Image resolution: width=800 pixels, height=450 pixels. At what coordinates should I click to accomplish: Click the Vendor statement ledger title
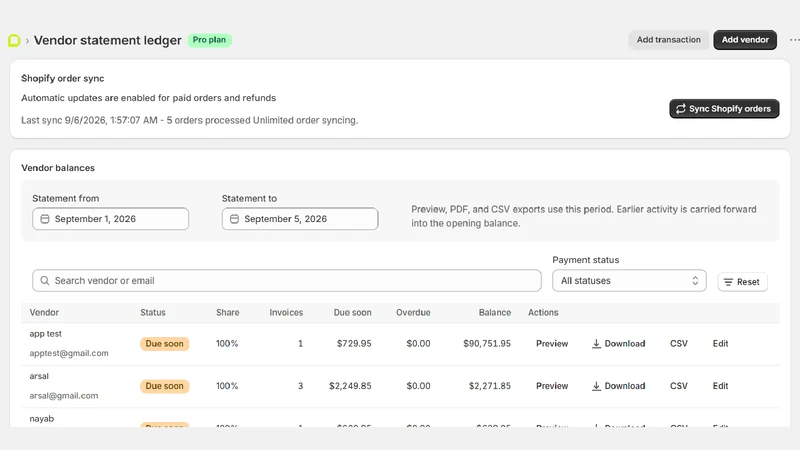click(108, 40)
